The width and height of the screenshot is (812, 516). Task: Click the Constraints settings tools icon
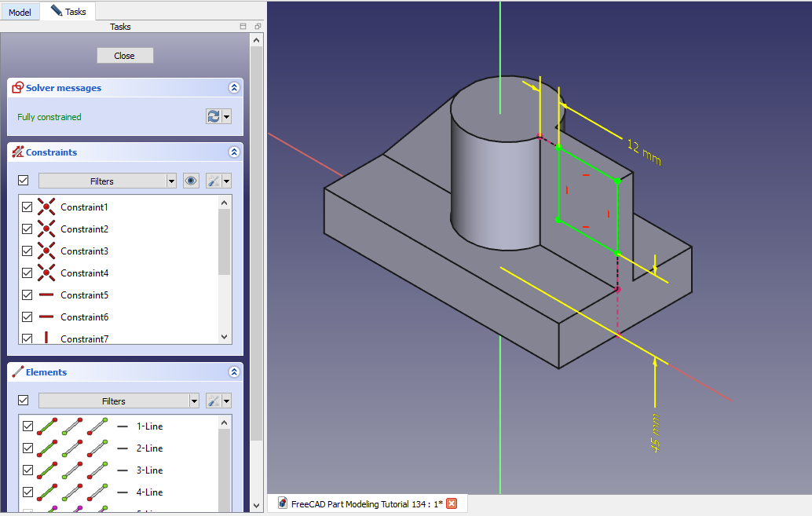point(214,181)
